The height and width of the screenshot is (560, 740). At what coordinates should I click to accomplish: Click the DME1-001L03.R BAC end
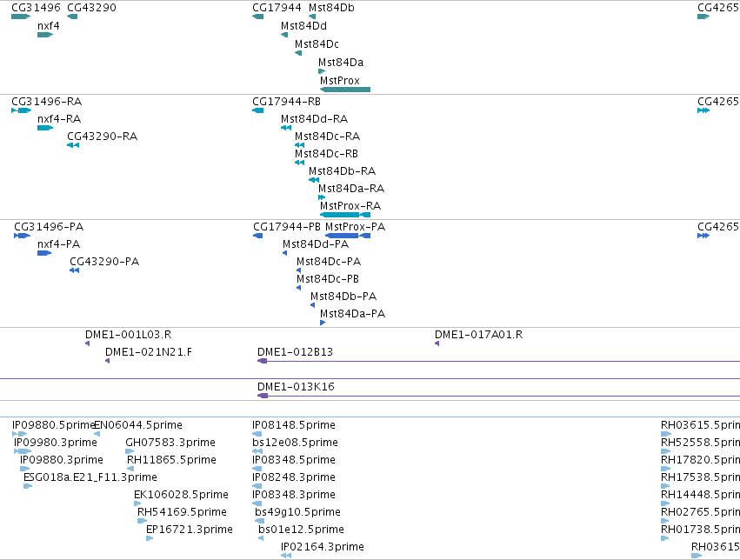87,343
